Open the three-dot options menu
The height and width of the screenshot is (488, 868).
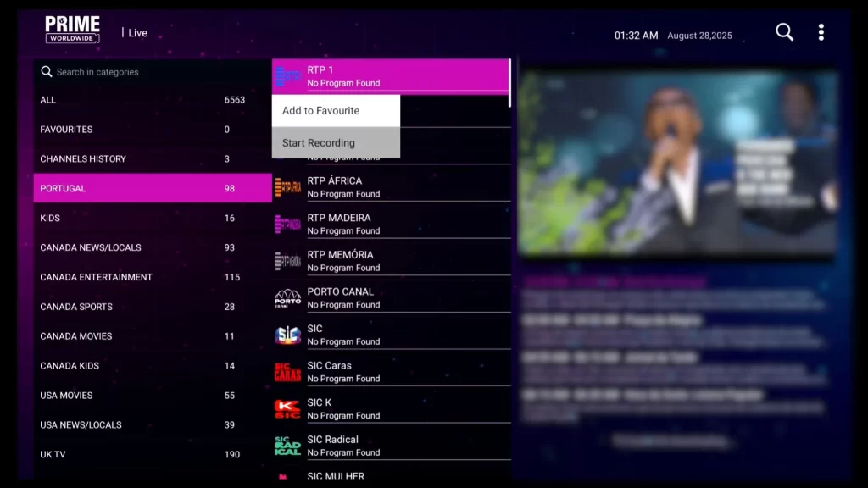point(820,31)
